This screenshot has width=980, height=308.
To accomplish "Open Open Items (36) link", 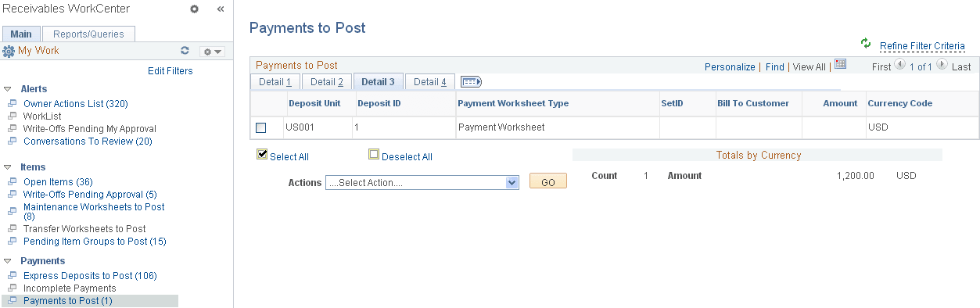I will 58,182.
